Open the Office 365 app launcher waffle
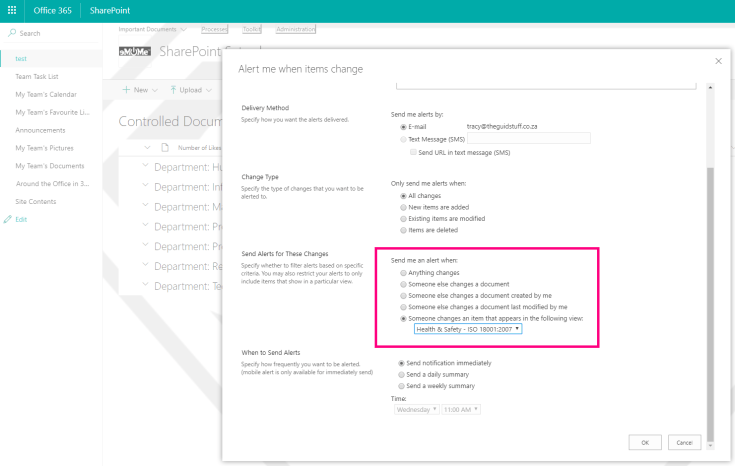Viewport: 735px width, 466px height. [x=12, y=10]
